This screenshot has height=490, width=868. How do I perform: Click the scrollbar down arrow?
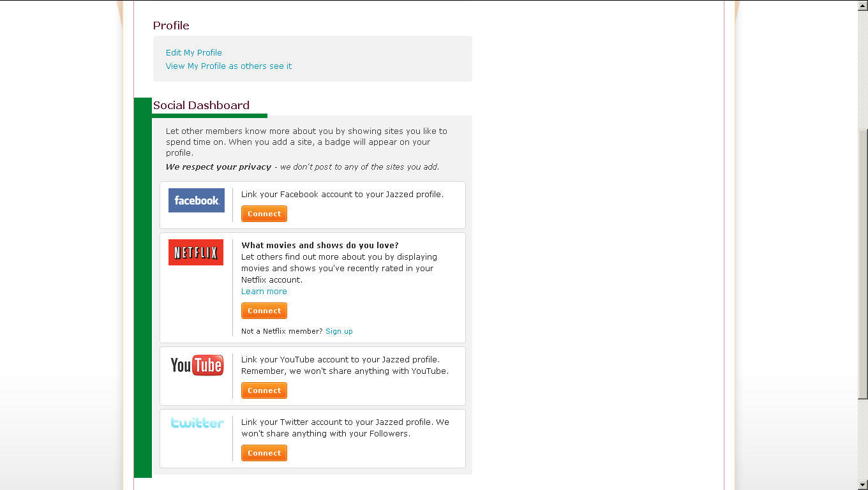863,485
